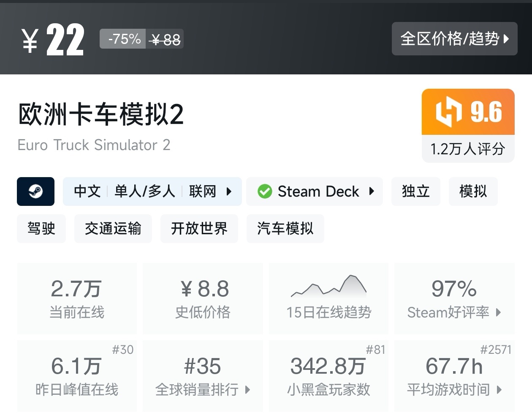The height and width of the screenshot is (413, 532).
Task: Open the 15-day online trend sparkline chart
Action: pyautogui.click(x=328, y=298)
